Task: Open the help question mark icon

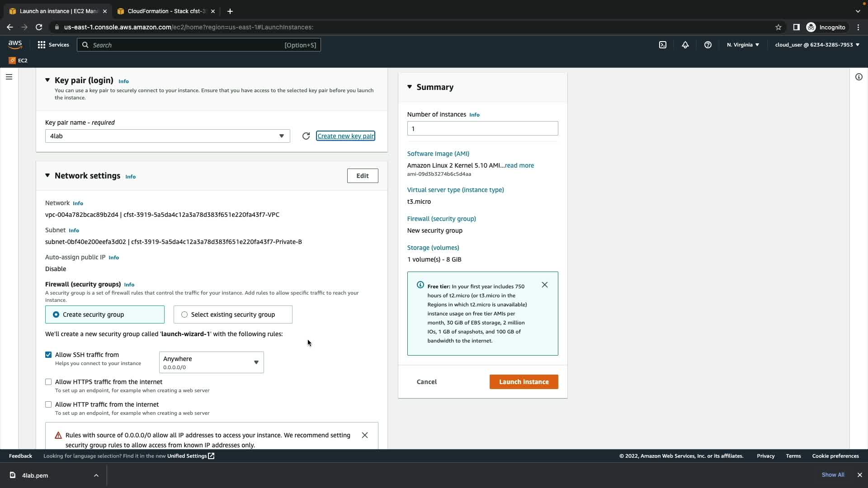Action: [708, 45]
